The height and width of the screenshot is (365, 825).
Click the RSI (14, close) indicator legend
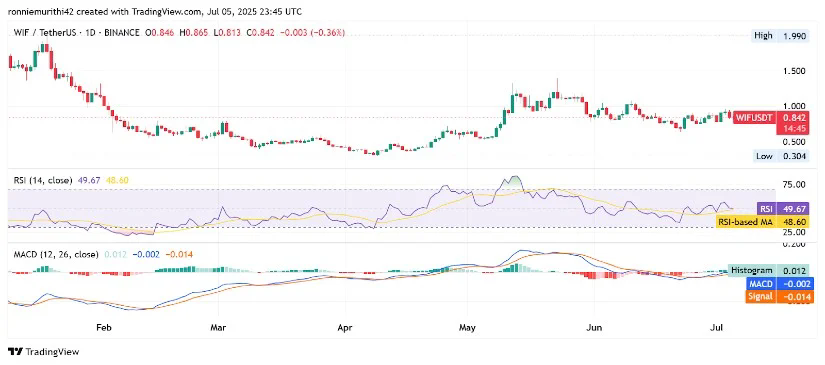(42, 180)
